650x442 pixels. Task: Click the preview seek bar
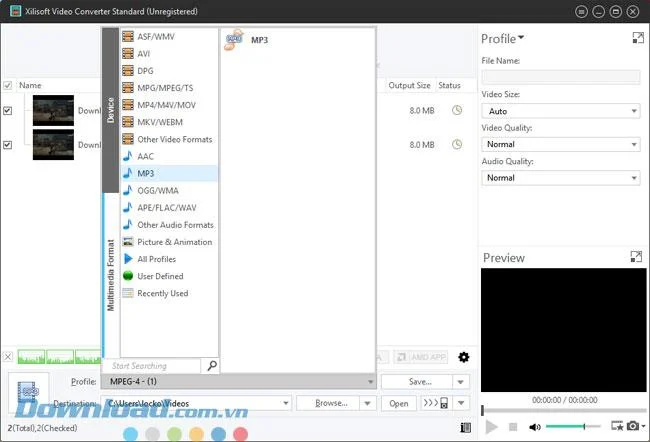[564, 410]
